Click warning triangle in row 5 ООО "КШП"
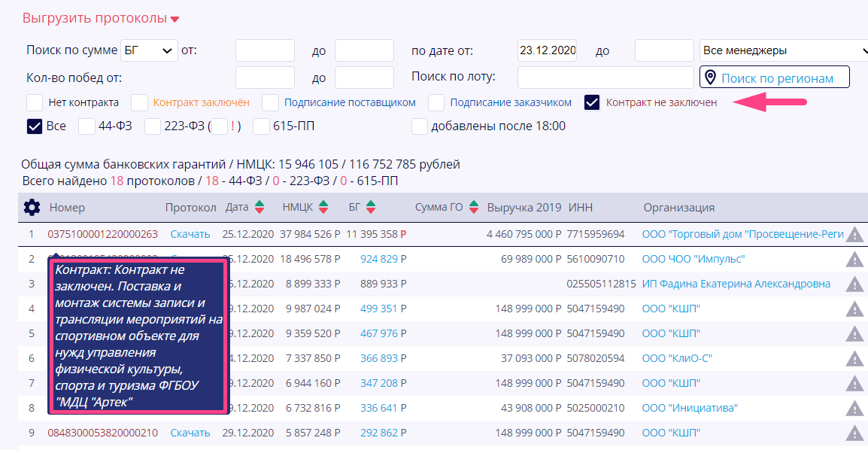Screen dimensions: 868x450 [854, 334]
